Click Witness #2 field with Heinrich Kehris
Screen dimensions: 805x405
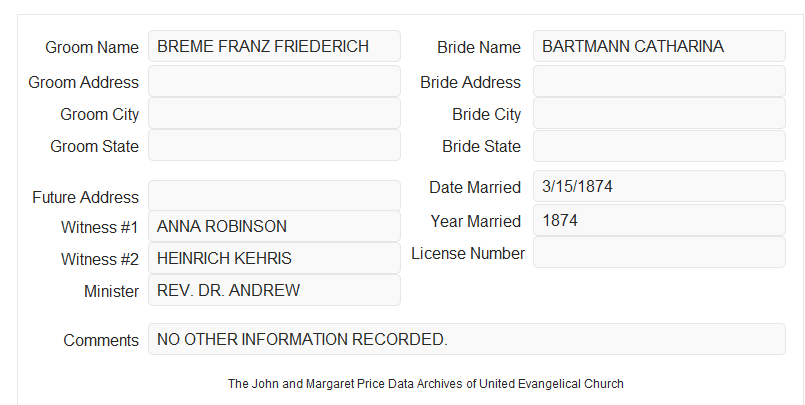coord(274,258)
